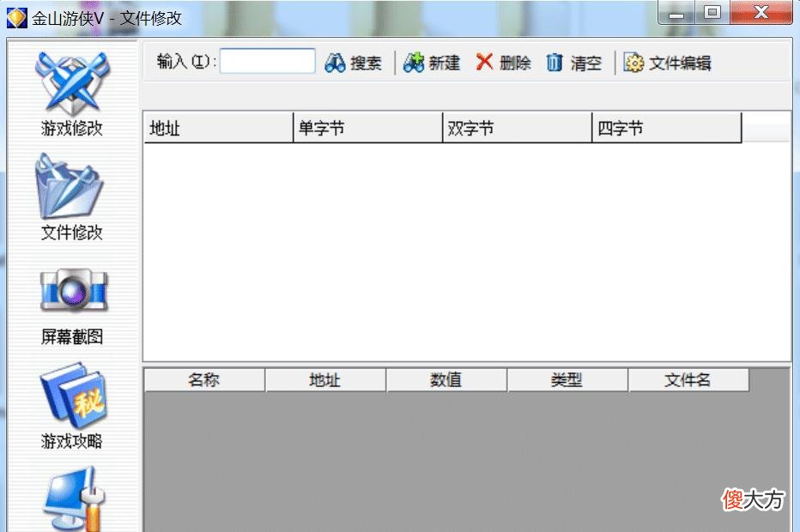Screen dimensions: 800x532
Task: Minimize the 金山游侠V window
Action: tap(676, 12)
